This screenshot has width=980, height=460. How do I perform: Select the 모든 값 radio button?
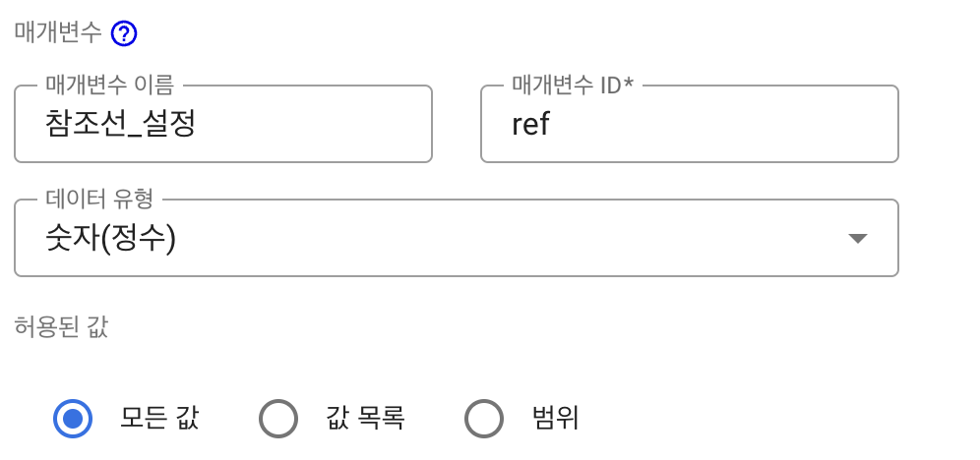[x=72, y=419]
